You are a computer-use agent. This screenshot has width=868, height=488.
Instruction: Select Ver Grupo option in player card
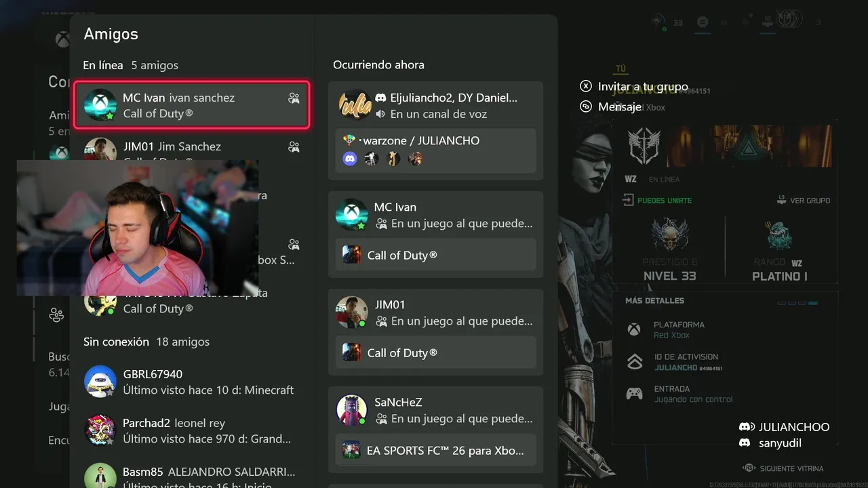tap(804, 201)
